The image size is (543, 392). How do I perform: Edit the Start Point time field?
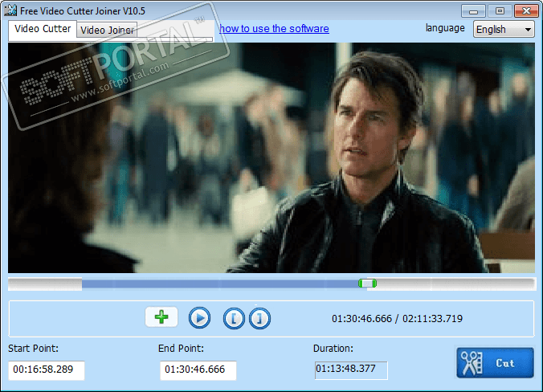point(47,370)
